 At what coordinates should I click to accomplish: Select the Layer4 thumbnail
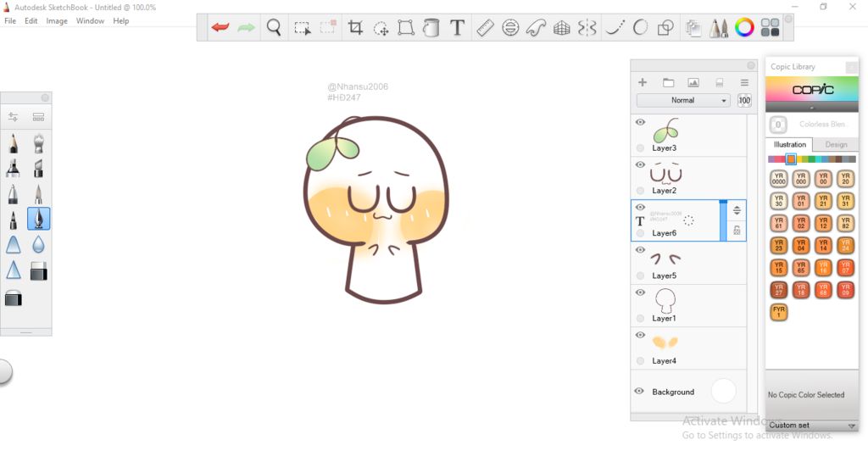click(665, 343)
